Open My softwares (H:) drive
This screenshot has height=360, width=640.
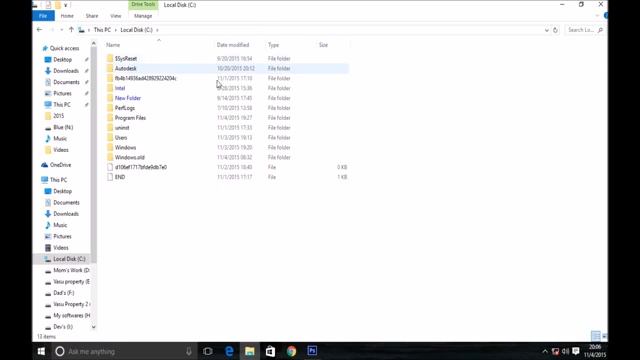pyautogui.click(x=71, y=316)
